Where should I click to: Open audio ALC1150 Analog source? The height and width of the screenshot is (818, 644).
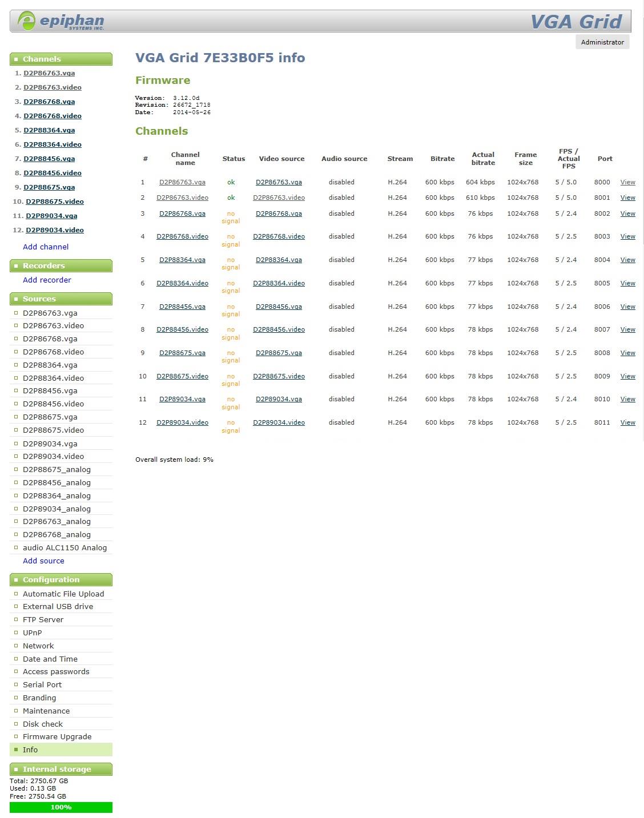point(65,547)
